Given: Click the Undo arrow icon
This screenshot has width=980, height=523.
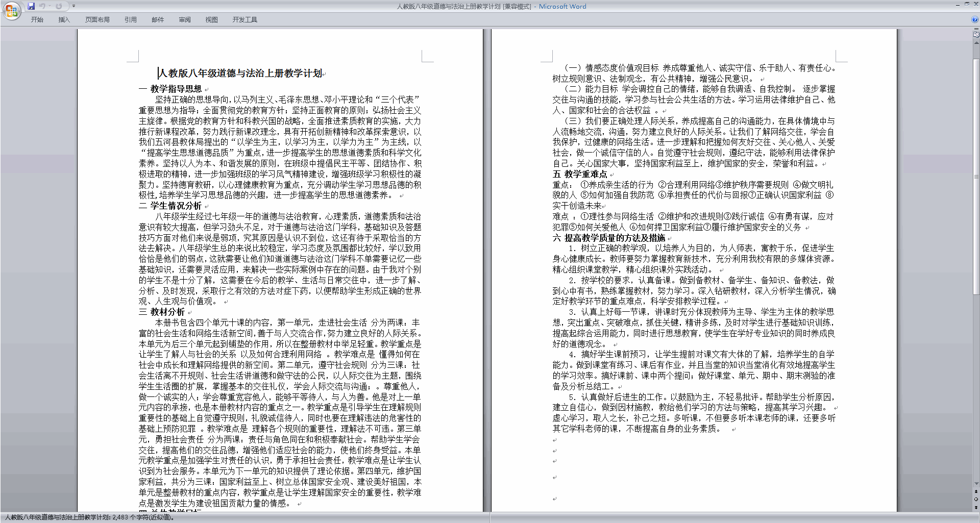Looking at the screenshot, I should click(42, 6).
